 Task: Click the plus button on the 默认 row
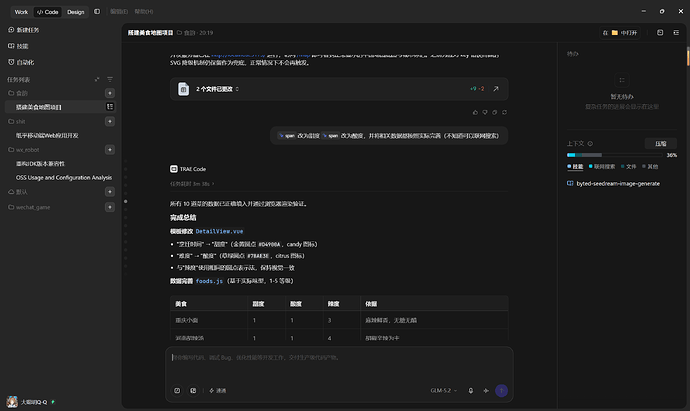pos(110,192)
